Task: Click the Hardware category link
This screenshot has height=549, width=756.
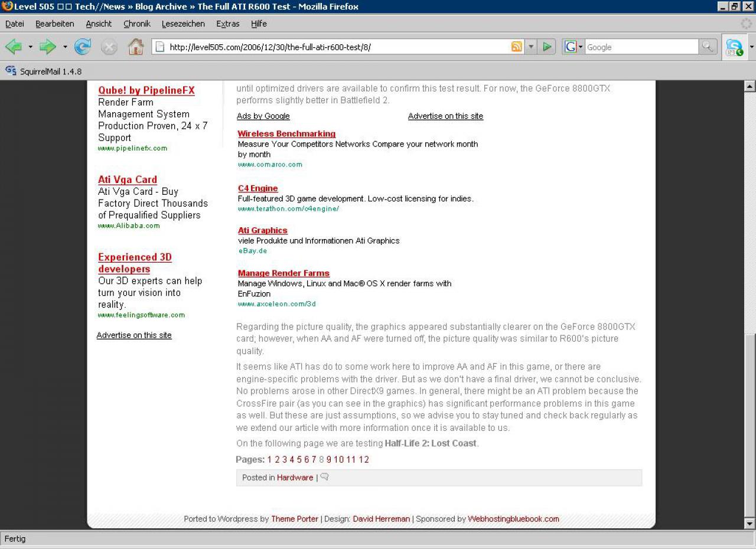Action: tap(295, 478)
